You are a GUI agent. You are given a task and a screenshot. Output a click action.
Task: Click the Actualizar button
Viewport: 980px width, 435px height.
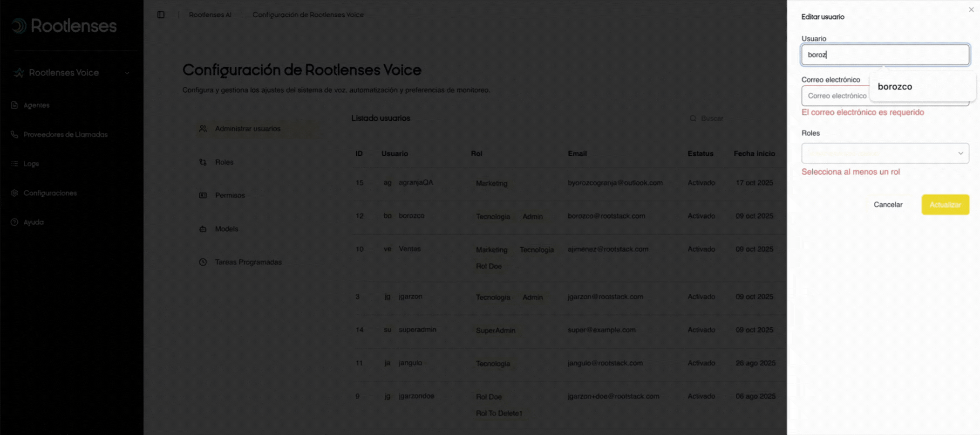tap(945, 205)
